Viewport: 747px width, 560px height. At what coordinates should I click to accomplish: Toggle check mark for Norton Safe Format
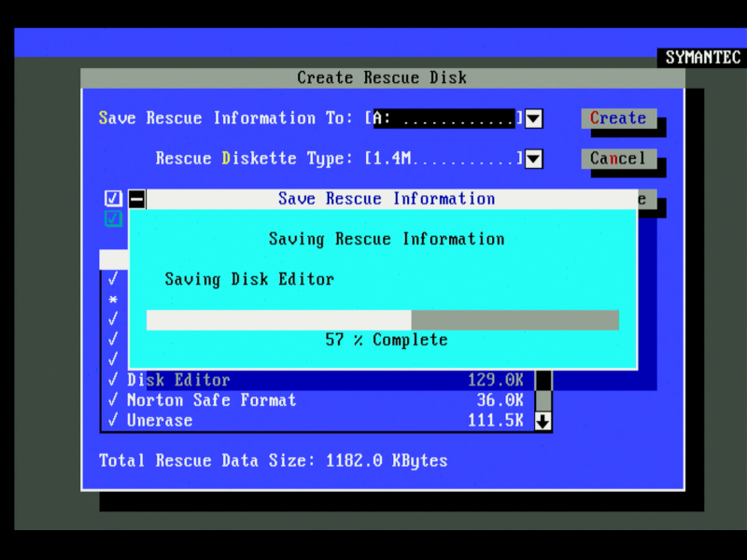pyautogui.click(x=113, y=399)
